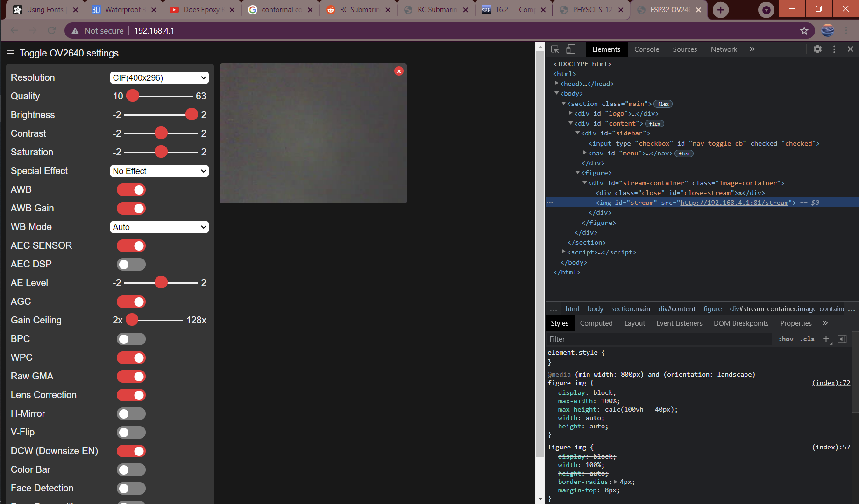Open the DevTools three-dot customize menu
859x504 pixels.
[834, 49]
